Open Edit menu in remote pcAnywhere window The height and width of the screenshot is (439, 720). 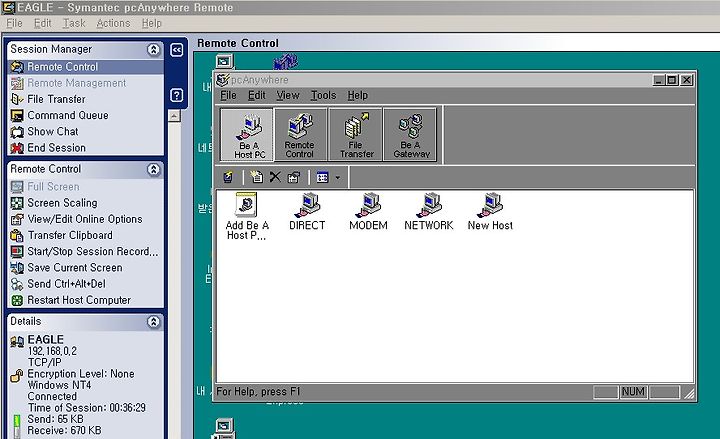click(x=257, y=95)
